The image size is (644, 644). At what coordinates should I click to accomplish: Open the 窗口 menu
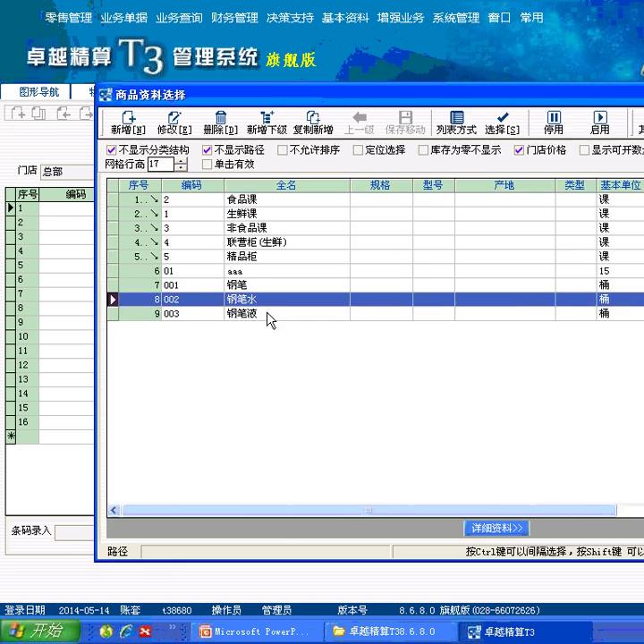[499, 18]
